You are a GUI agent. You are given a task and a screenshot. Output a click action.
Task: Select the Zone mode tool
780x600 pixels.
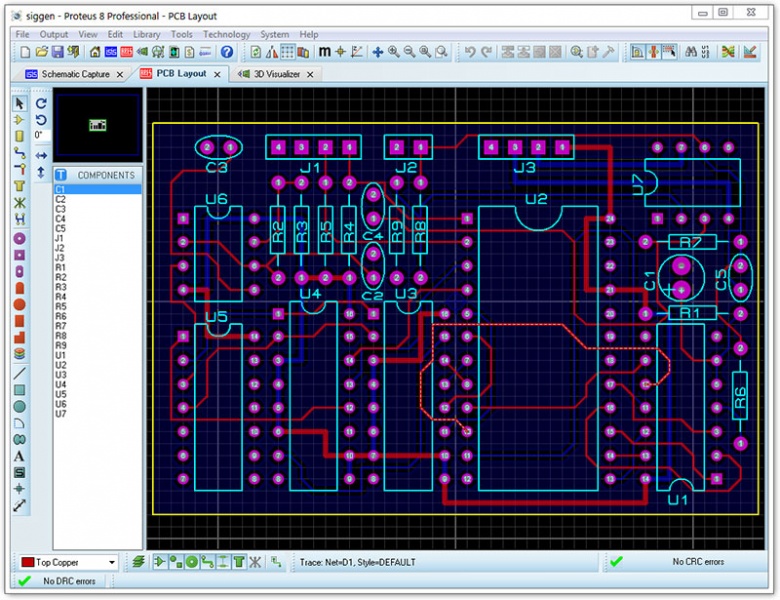(19, 186)
